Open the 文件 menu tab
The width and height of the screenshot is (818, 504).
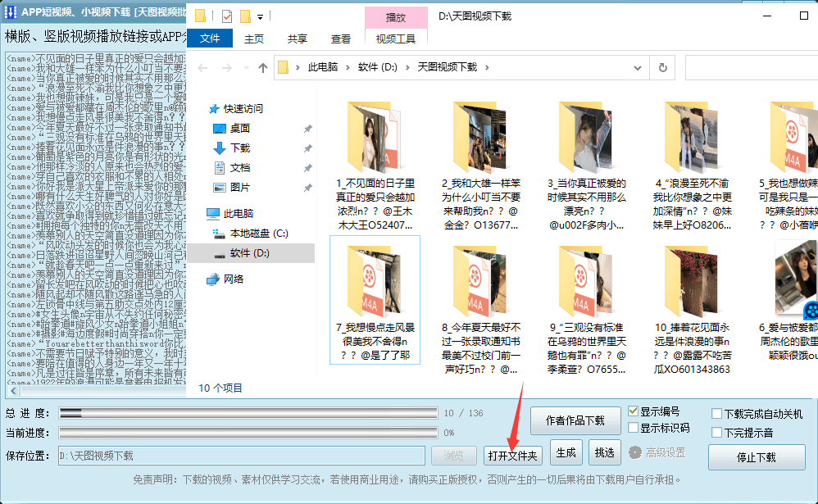210,39
